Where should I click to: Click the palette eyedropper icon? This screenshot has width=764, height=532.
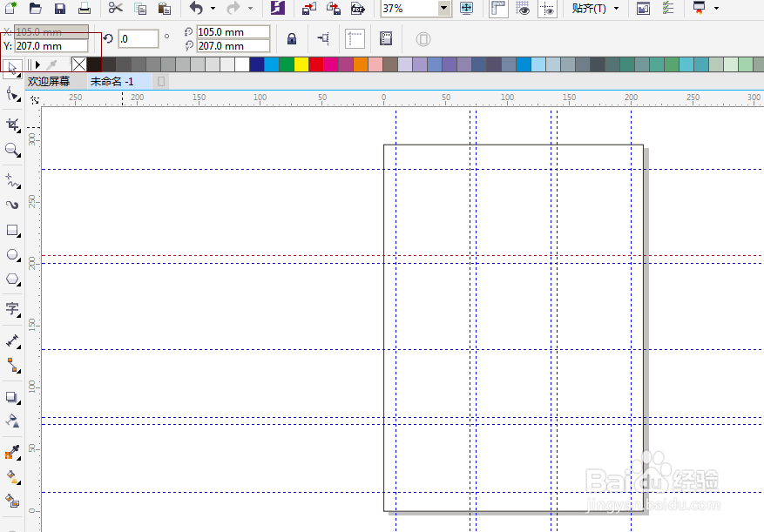pos(51,64)
